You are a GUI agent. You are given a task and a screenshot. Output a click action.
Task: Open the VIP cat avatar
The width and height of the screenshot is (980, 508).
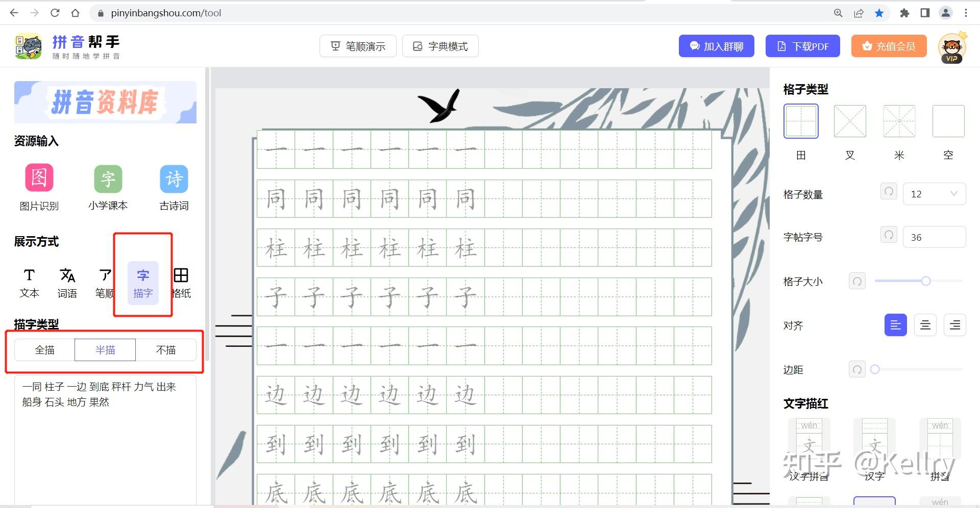pos(952,47)
